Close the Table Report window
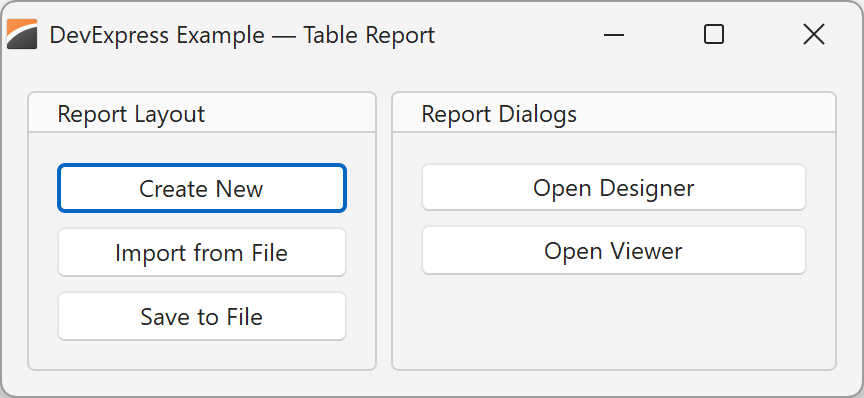The image size is (864, 398). tap(814, 35)
